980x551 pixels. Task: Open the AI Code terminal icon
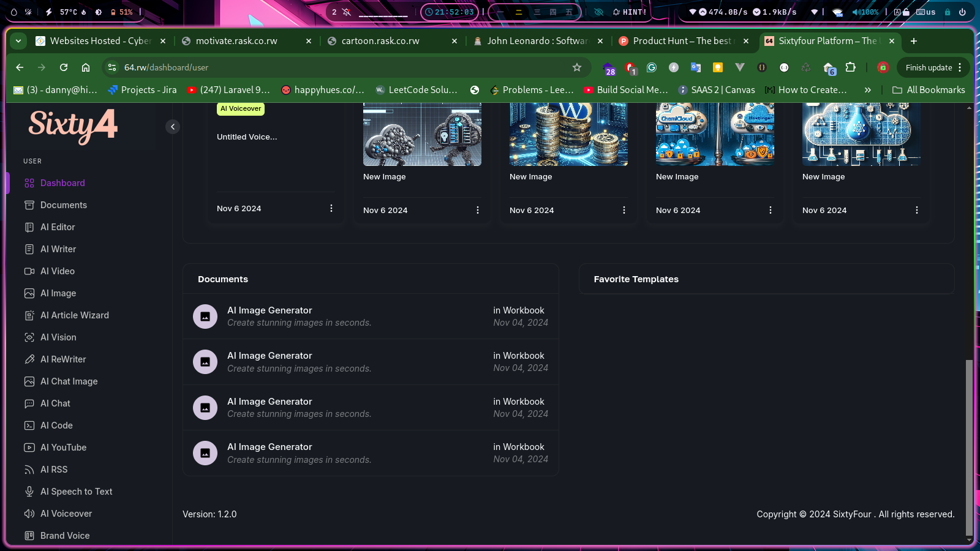pos(29,425)
